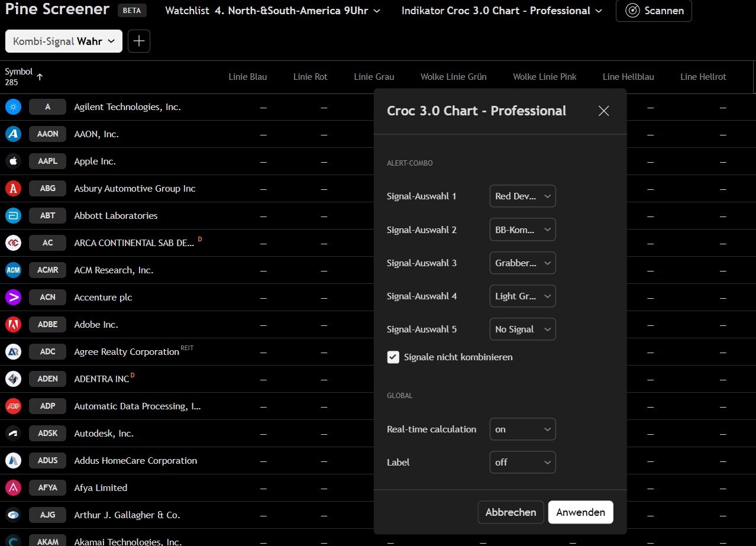756x546 pixels.
Task: Open the Watchlist selector menu
Action: click(x=273, y=11)
